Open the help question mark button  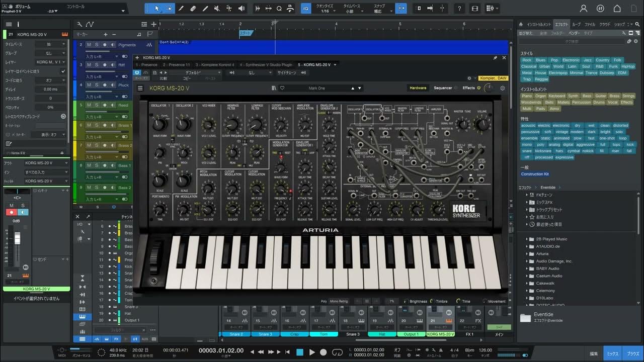tap(459, 9)
